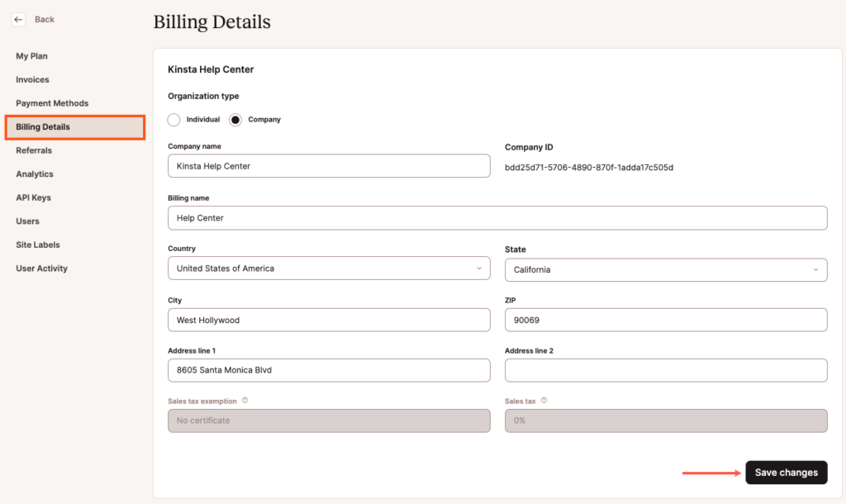Expand the Country selector chevron
The height and width of the screenshot is (504, 846).
(x=479, y=268)
